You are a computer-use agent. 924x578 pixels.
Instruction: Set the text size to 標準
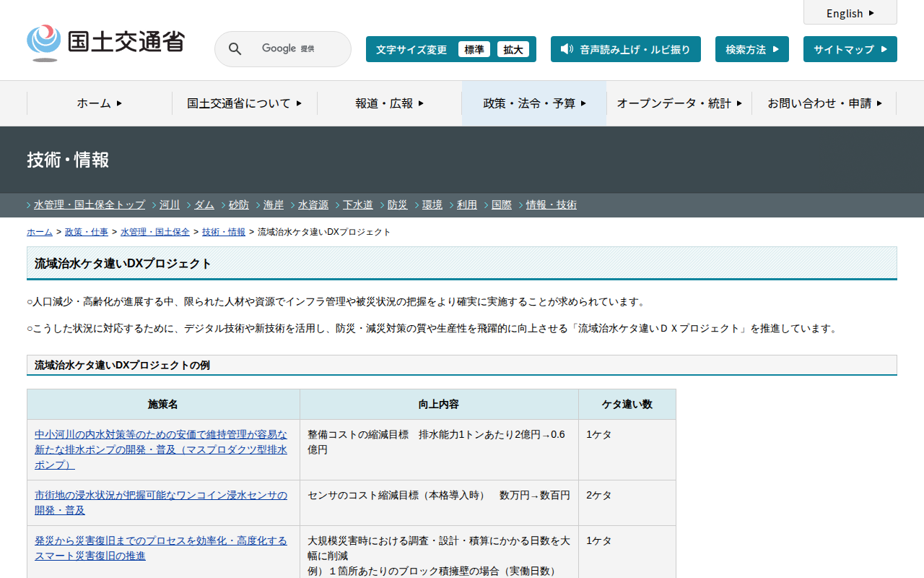click(474, 49)
